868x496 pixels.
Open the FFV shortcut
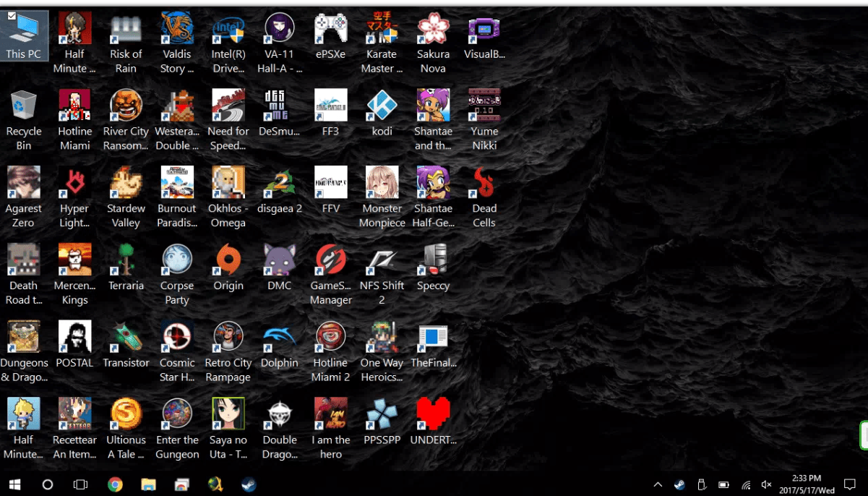[331, 182]
